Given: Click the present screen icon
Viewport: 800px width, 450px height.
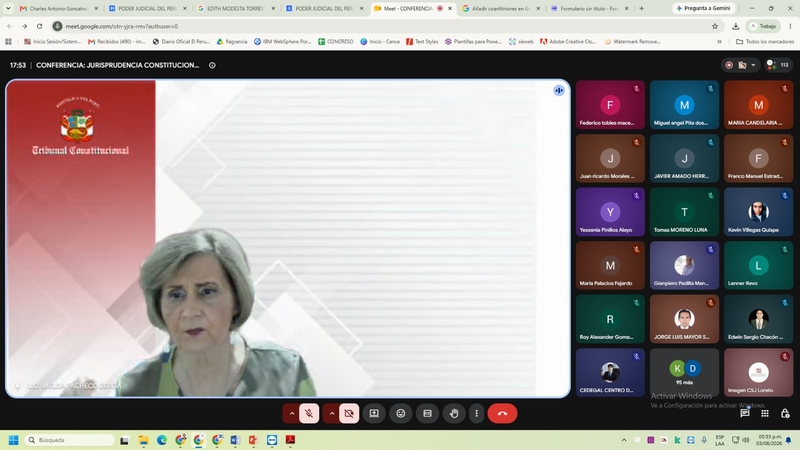Looking at the screenshot, I should coord(374,413).
